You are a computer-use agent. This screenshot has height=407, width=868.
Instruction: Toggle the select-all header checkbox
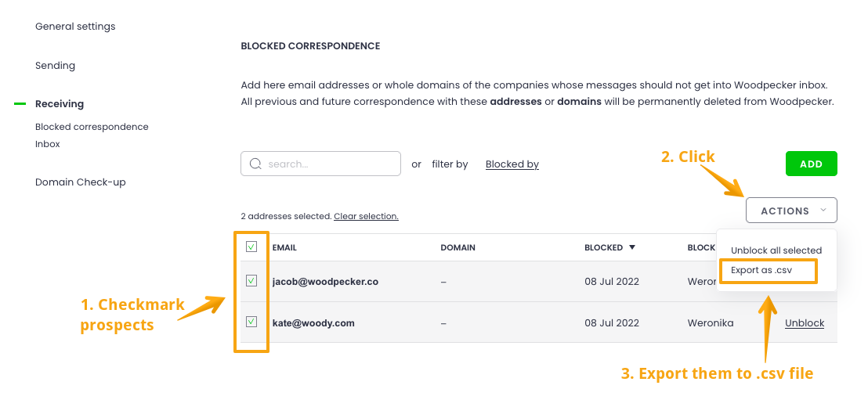[x=251, y=247]
